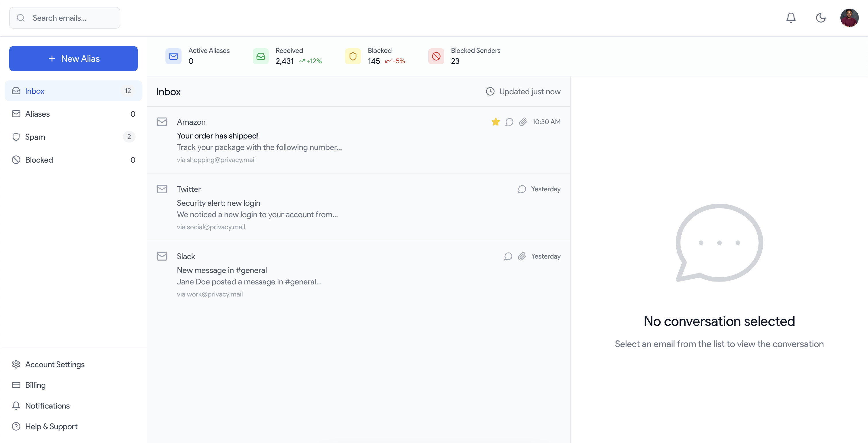Screen dimensions: 868x443
Task: Click the Received +12% trend indicator
Action: 310,61
